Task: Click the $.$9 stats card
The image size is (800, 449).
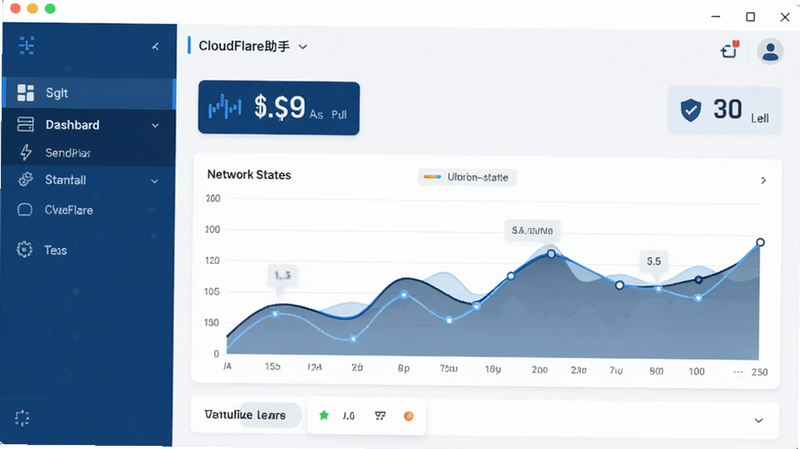Action: click(279, 108)
